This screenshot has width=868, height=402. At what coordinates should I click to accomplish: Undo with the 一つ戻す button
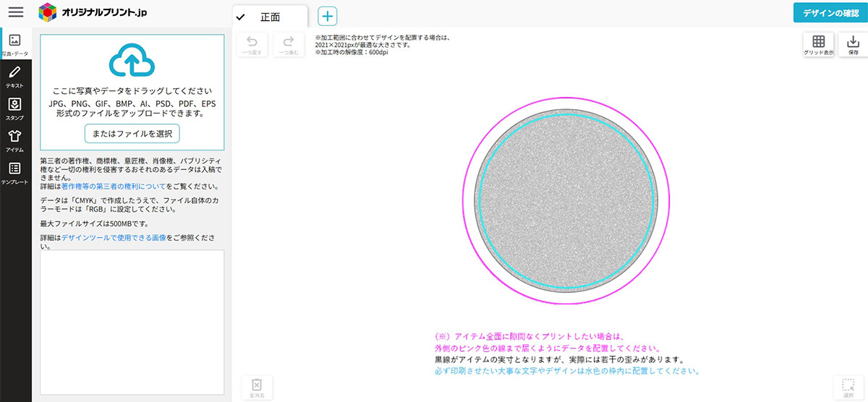(252, 46)
